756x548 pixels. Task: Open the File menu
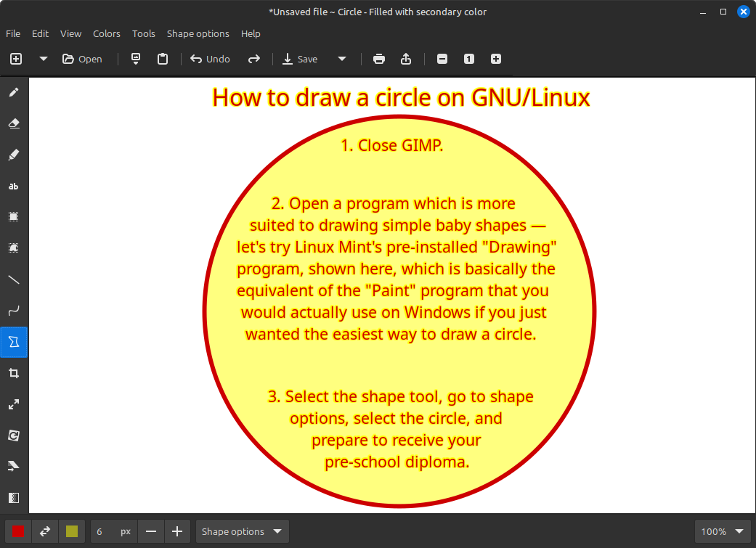point(13,33)
